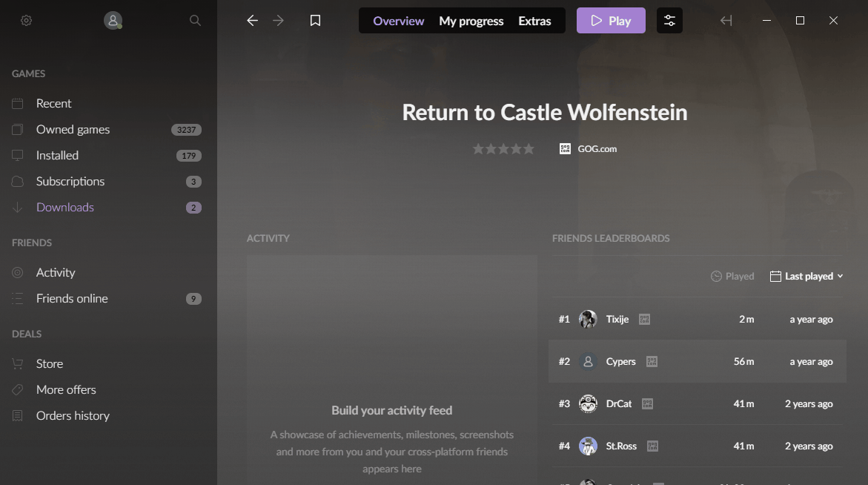Click the Friends online count badge 9
The width and height of the screenshot is (868, 485).
(x=193, y=299)
